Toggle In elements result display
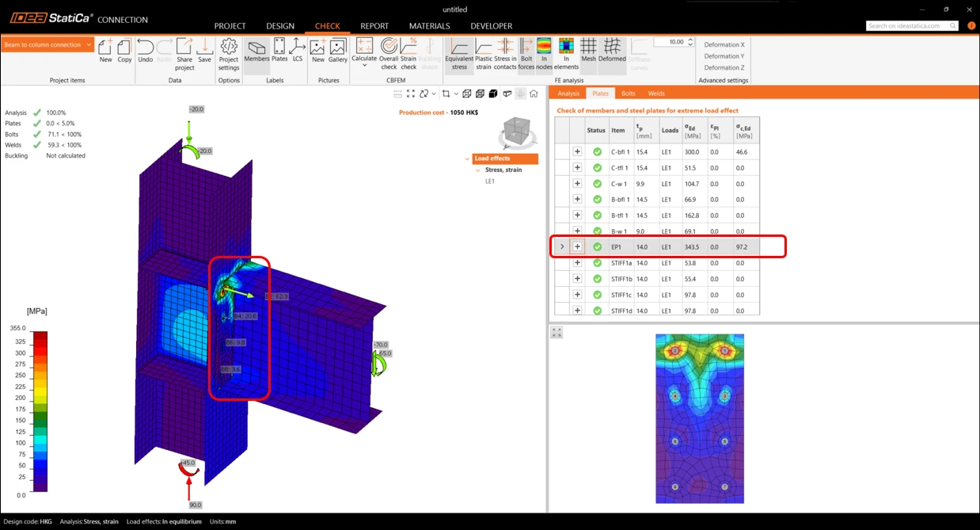The width and height of the screenshot is (980, 530). point(566,53)
